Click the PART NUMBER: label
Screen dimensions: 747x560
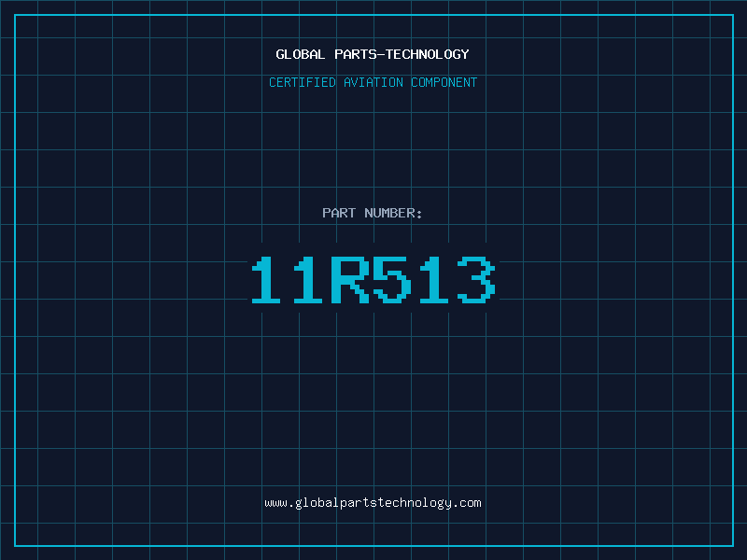[373, 213]
